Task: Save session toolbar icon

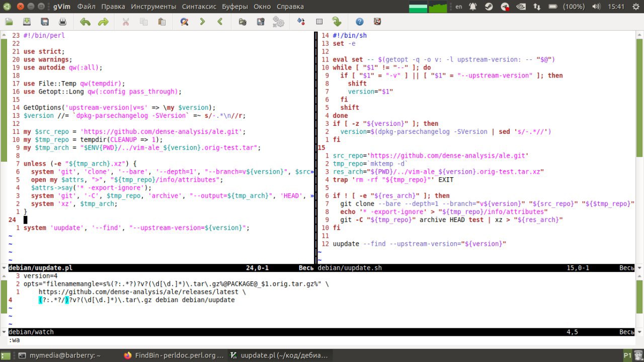Action: (261, 22)
